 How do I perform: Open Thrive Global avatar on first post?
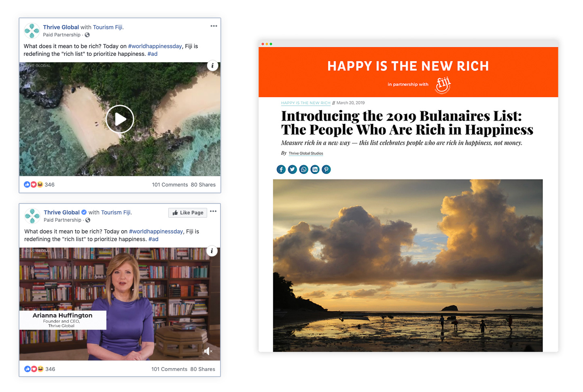(x=32, y=31)
